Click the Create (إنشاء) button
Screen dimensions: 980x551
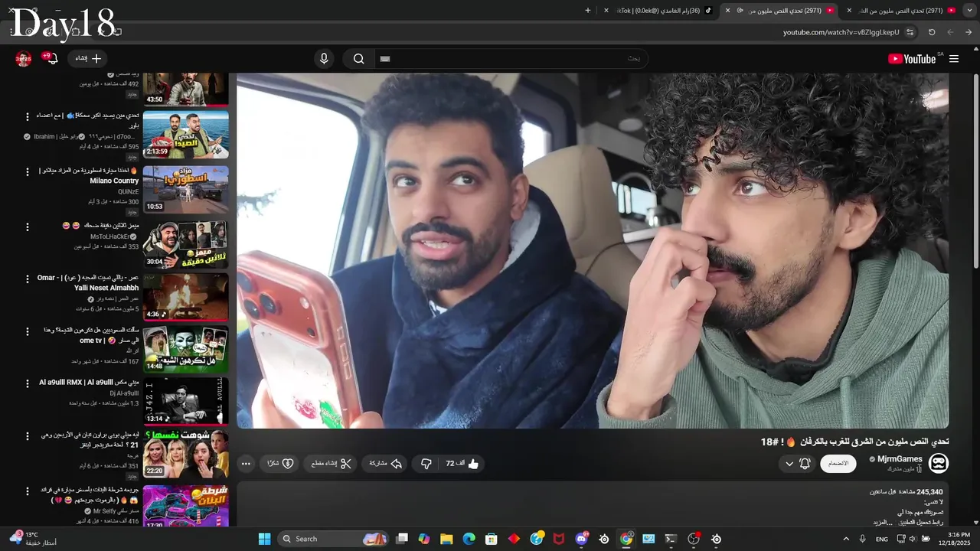pyautogui.click(x=88, y=58)
